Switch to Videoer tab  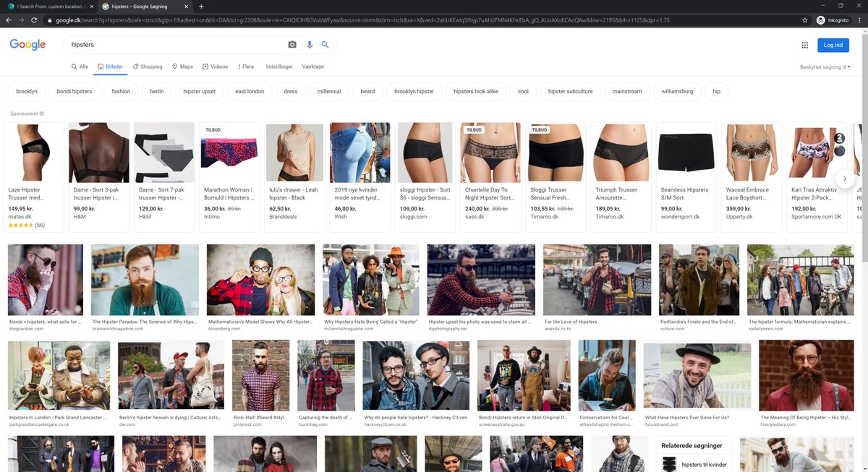[x=216, y=66]
